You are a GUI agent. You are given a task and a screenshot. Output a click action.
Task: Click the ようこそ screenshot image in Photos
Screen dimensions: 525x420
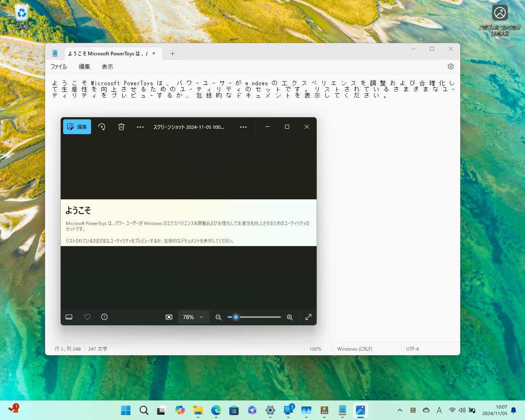(189, 223)
